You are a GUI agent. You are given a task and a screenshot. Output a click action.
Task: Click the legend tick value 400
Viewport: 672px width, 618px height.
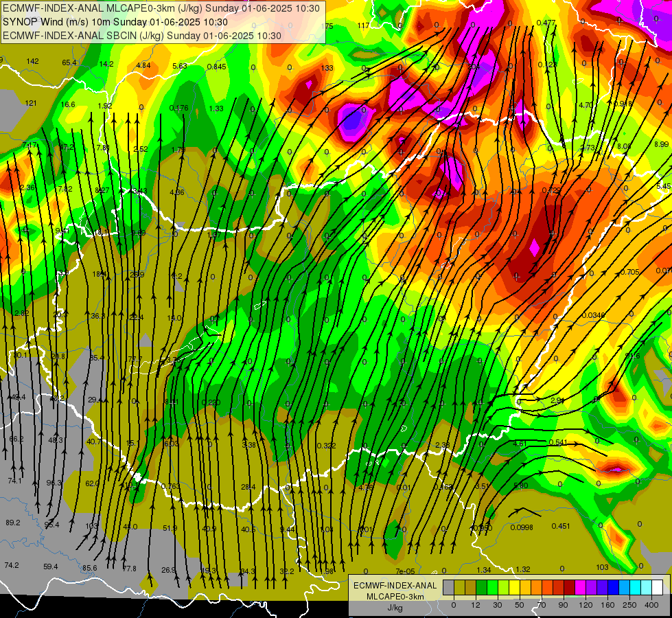651,605
